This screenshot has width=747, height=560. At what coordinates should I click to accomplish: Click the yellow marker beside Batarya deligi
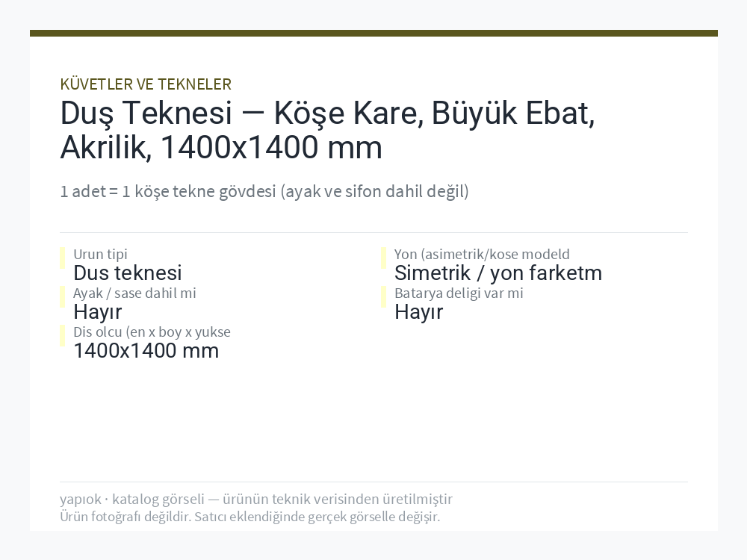[x=383, y=297]
